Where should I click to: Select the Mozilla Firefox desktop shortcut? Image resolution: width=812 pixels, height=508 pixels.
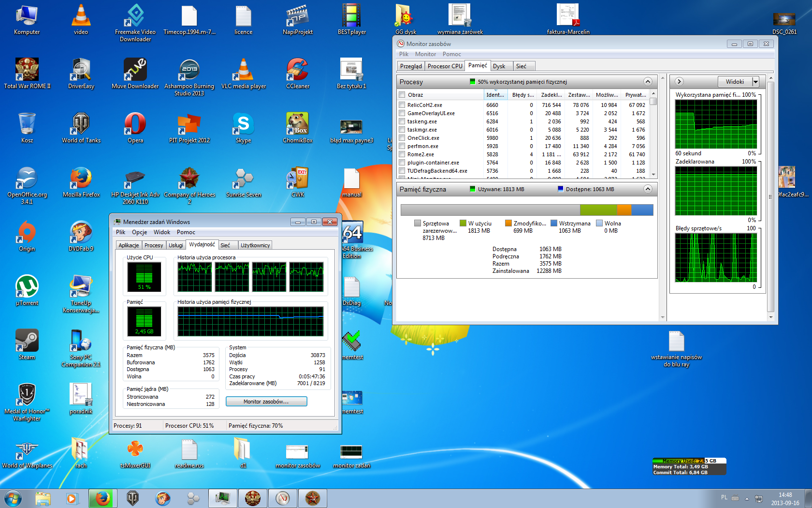(x=81, y=182)
